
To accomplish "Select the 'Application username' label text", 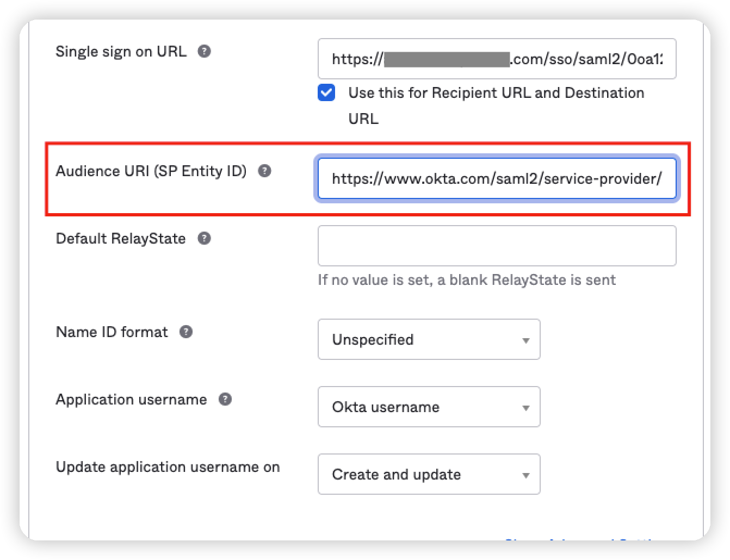I will tap(131, 400).
